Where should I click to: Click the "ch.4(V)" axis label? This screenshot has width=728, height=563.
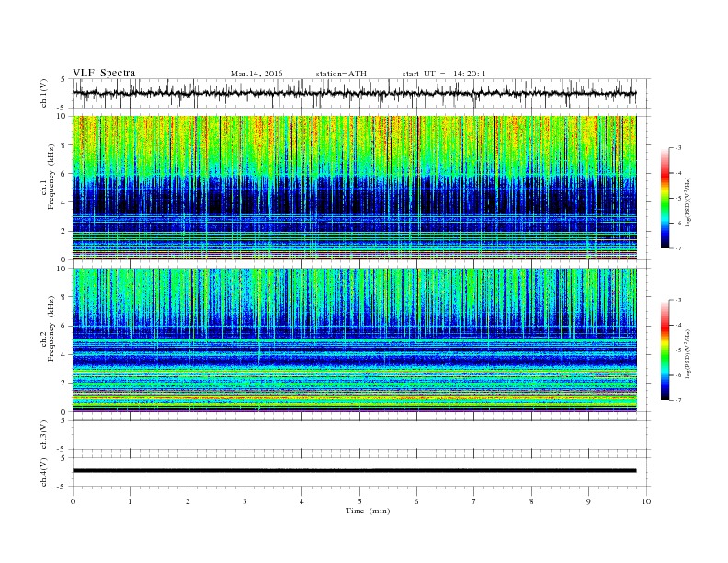click(x=44, y=472)
